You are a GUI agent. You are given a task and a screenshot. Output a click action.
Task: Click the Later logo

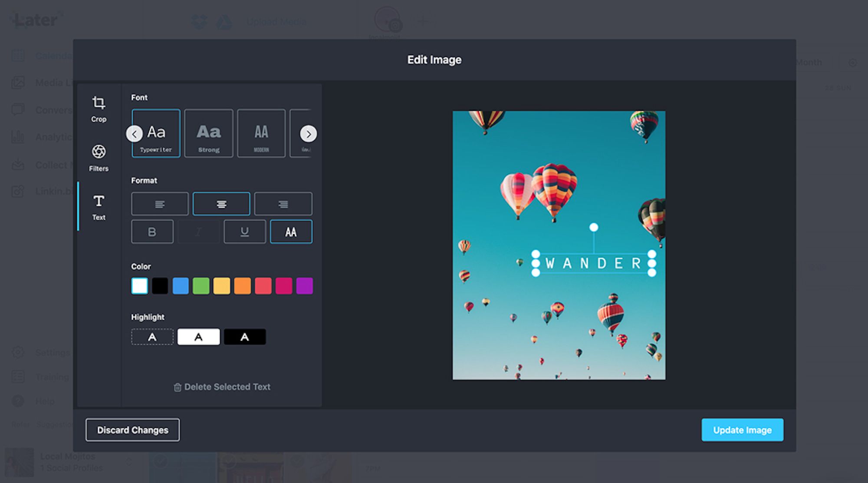tap(36, 20)
